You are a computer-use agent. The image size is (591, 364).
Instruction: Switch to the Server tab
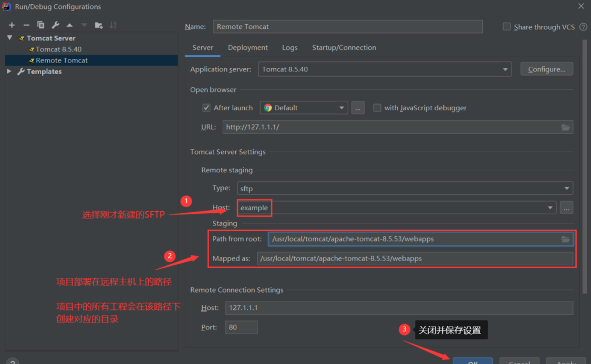(x=203, y=47)
